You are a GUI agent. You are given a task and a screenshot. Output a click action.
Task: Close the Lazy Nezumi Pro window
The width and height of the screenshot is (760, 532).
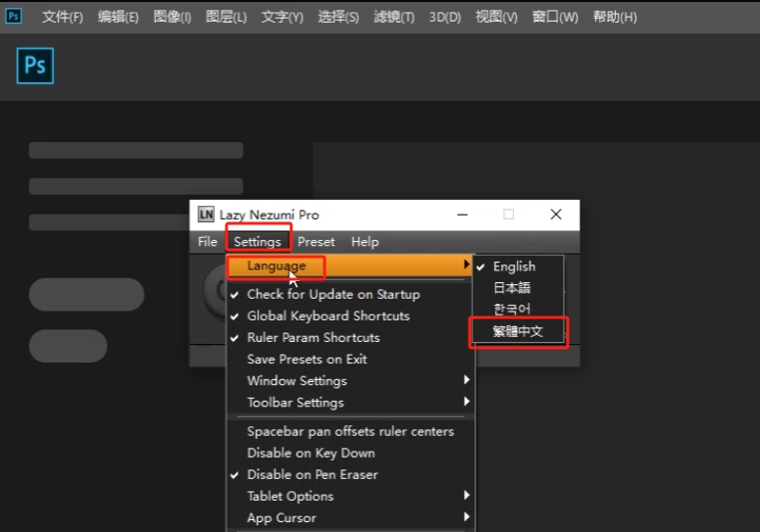556,215
